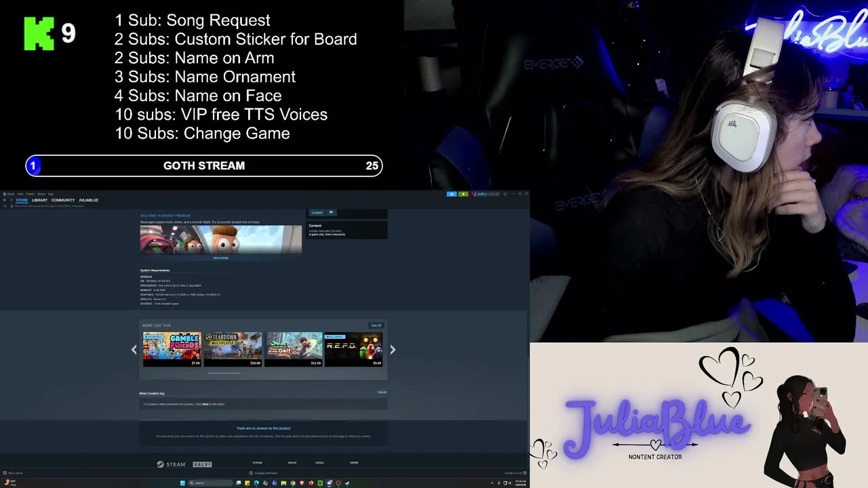Open the Friends menu in Steam

(30, 194)
